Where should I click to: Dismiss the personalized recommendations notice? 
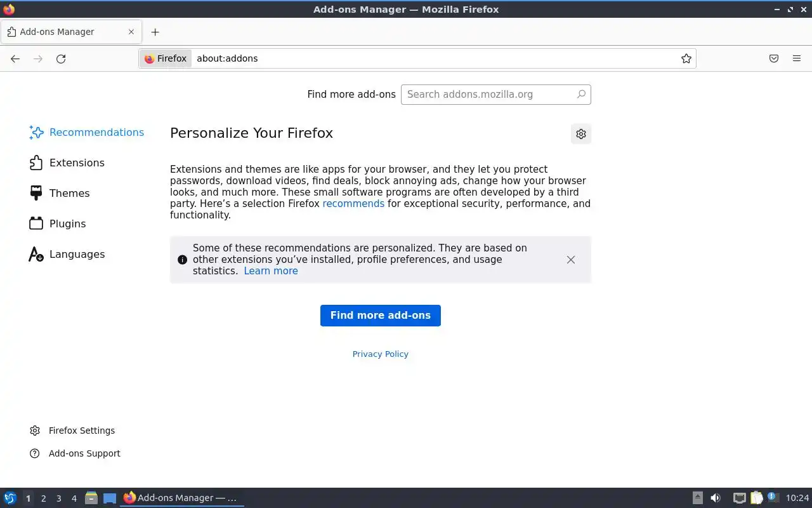(x=571, y=260)
